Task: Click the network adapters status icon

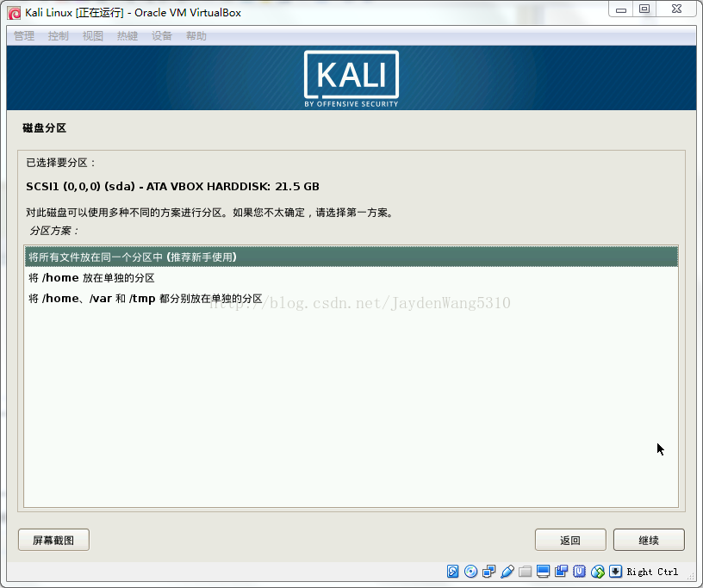Action: point(488,572)
